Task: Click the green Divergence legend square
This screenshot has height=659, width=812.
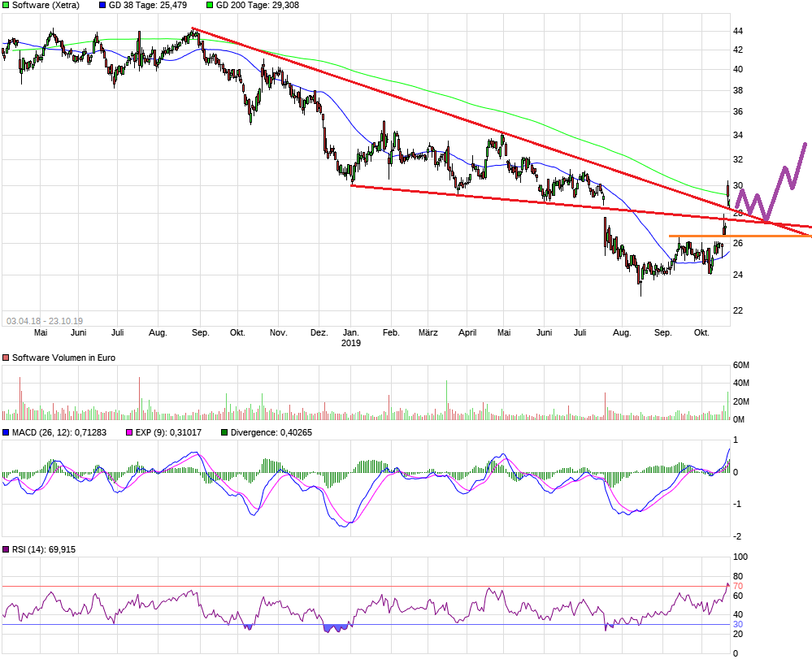Action: click(224, 433)
